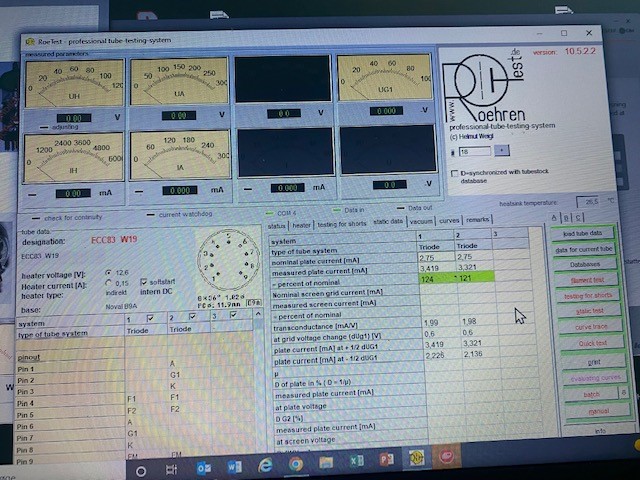Image resolution: width=640 pixels, height=480 pixels.
Task: Click the info button
Action: [x=600, y=430]
